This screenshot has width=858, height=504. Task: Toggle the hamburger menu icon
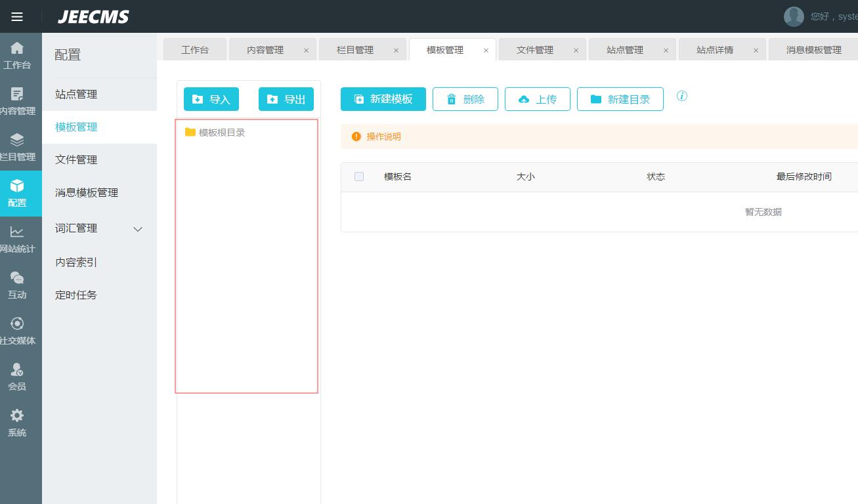pyautogui.click(x=17, y=17)
